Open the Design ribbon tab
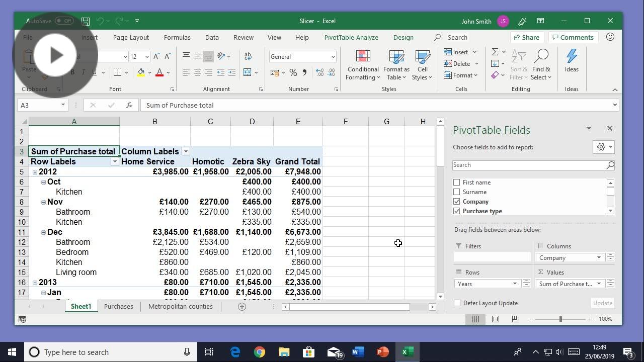Viewport: 644px width, 362px height. point(403,37)
